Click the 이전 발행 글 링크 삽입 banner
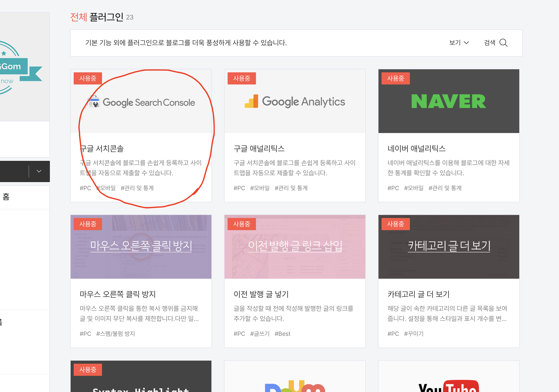The image size is (559, 392). pos(295,247)
